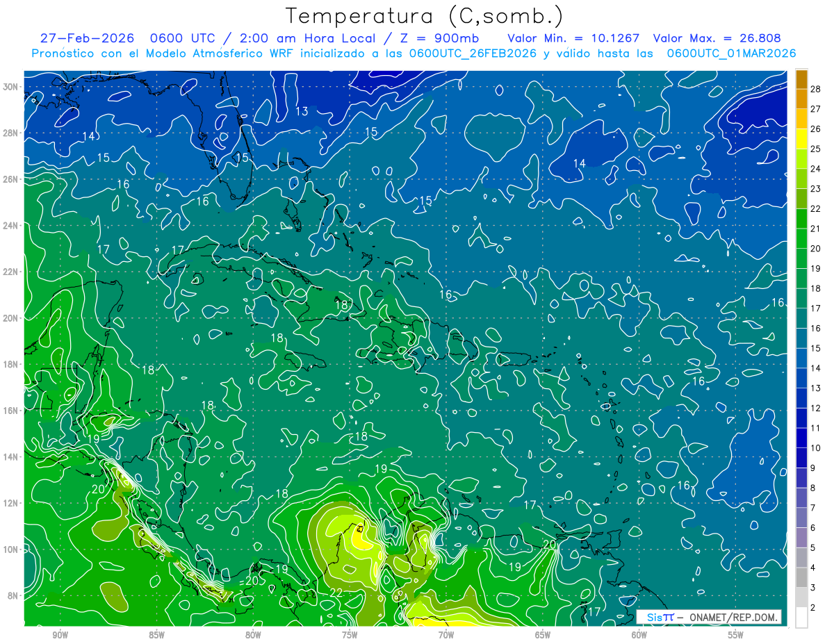Image resolution: width=834 pixels, height=644 pixels.
Task: Click the "22" contour label near Colombia
Action: click(336, 593)
